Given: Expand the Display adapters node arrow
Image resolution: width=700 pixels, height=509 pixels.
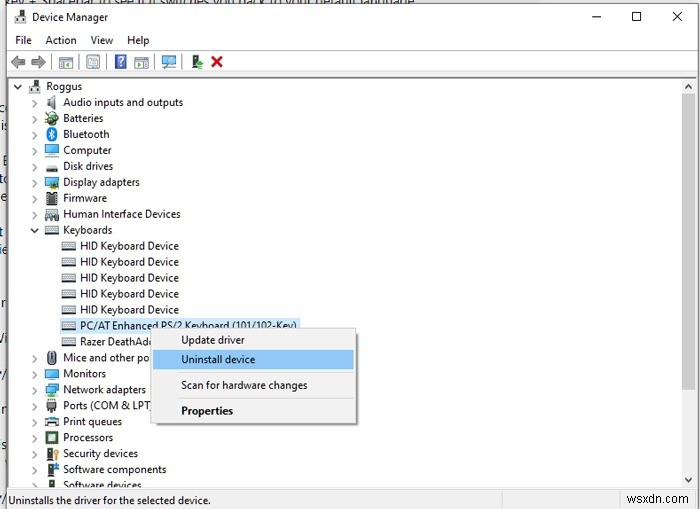Looking at the screenshot, I should (x=35, y=183).
